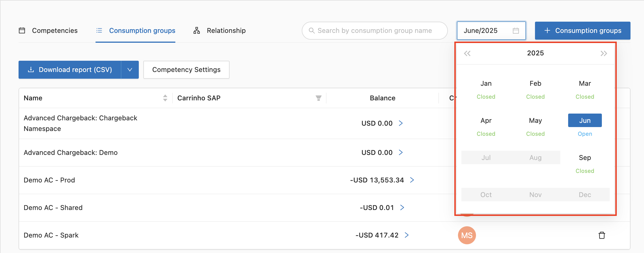Expand the Demo AC - Shared balance details
Image resolution: width=644 pixels, height=253 pixels.
tap(402, 207)
